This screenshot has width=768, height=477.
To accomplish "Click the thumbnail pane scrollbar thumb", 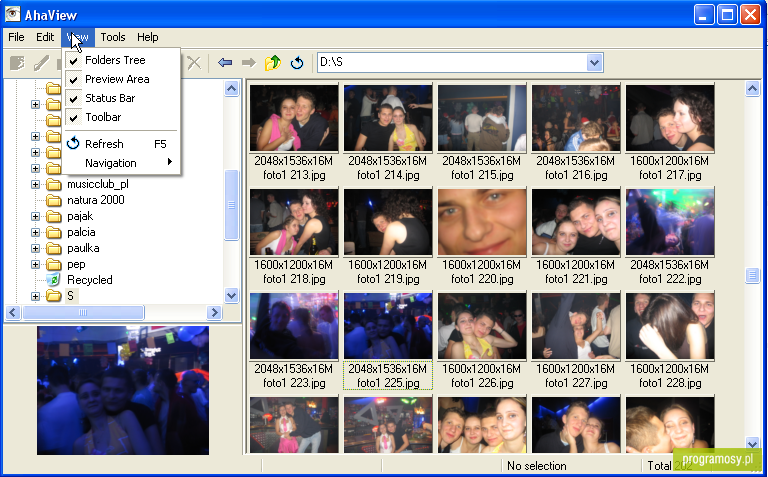I will pos(752,275).
